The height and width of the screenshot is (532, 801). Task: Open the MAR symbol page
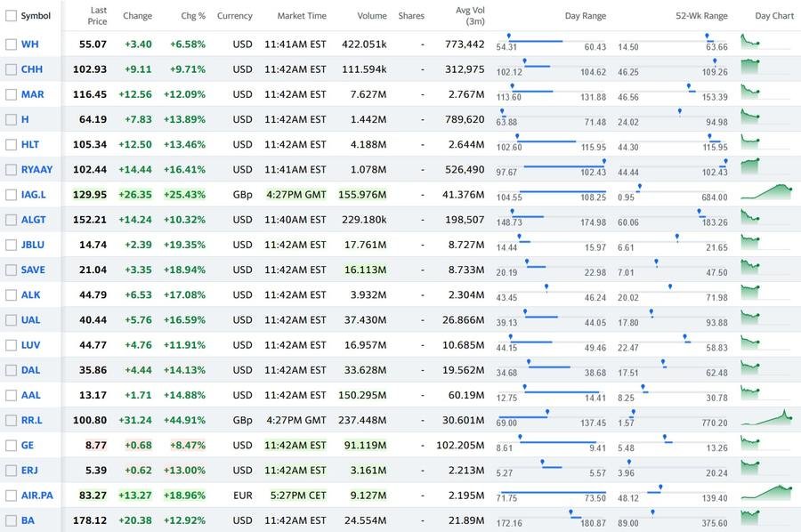click(x=32, y=94)
